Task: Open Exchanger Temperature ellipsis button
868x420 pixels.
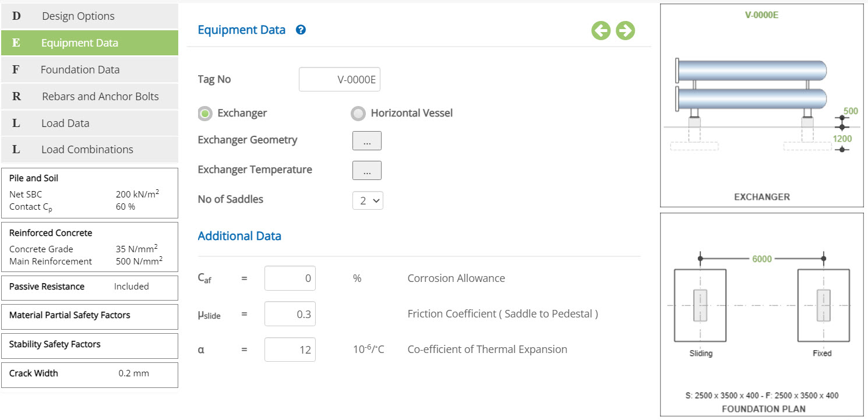Action: [367, 171]
